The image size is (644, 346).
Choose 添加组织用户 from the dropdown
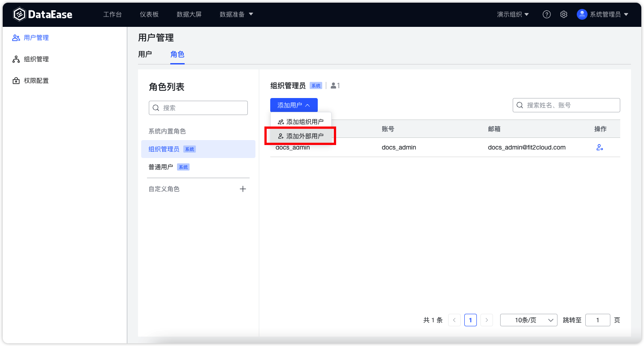point(301,122)
